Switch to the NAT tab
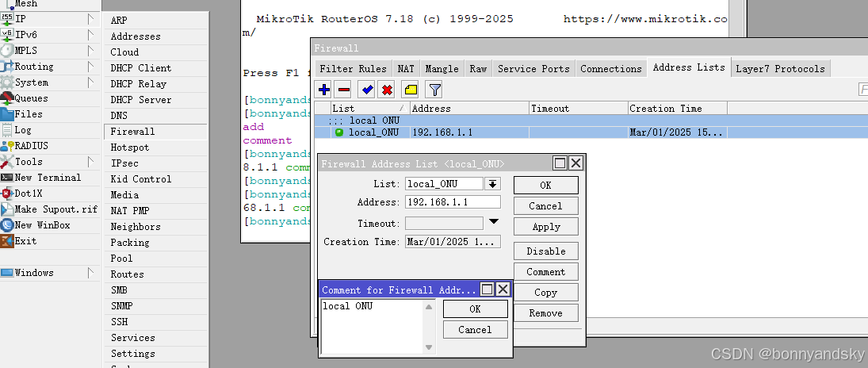Screen dimensions: 868x368 406,69
